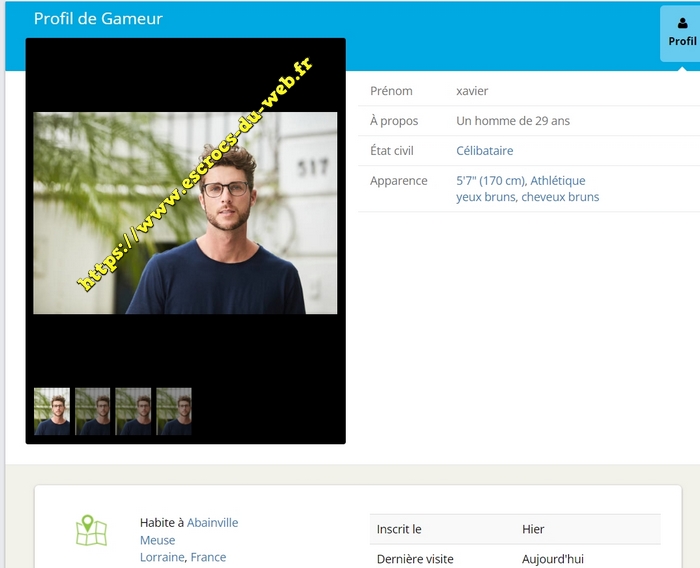Click the Inscrit le row
This screenshot has height=568, width=700.
(514, 529)
